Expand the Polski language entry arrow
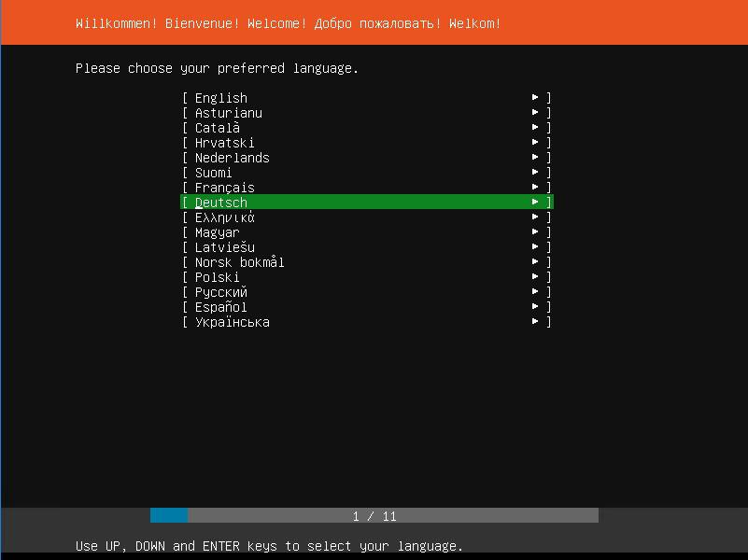This screenshot has height=560, width=748. click(x=535, y=277)
